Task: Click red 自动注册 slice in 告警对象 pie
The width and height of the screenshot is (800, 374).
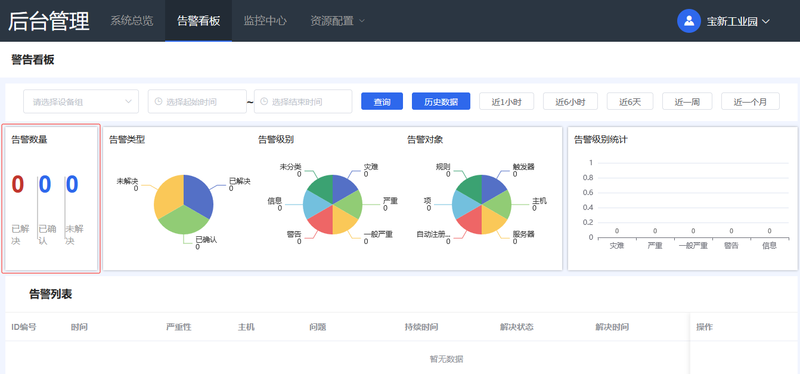Action: click(x=471, y=222)
